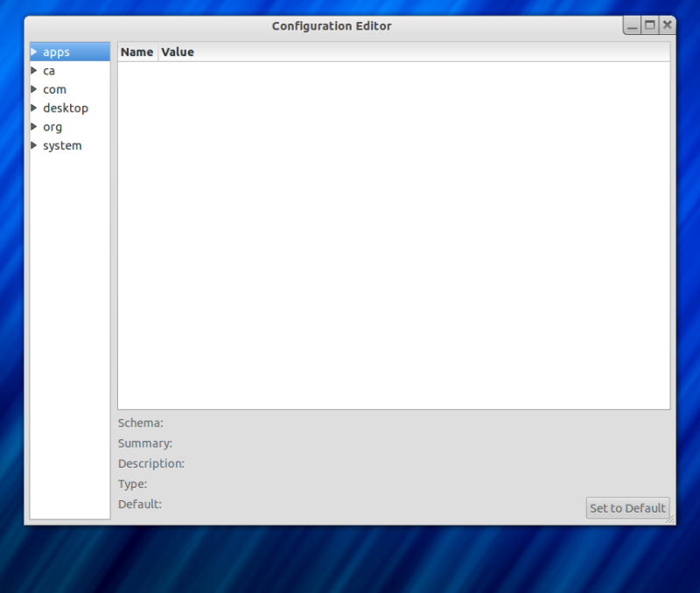Expand the desktop tree branch arrow
The width and height of the screenshot is (700, 593).
[34, 108]
